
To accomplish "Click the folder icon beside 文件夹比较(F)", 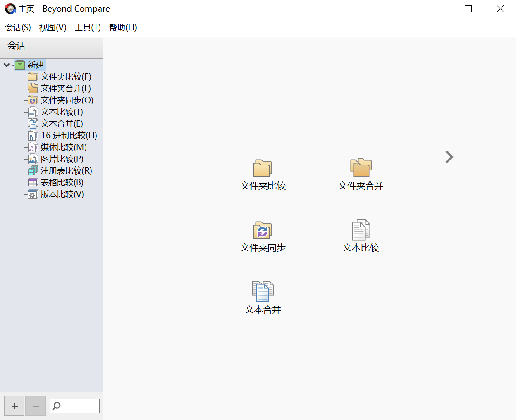I will click(33, 76).
